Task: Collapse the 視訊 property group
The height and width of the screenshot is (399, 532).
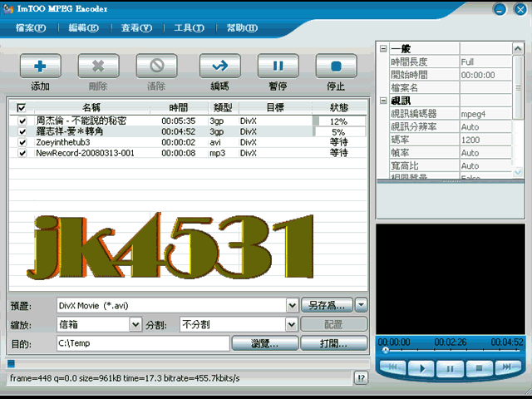Action: 383,100
